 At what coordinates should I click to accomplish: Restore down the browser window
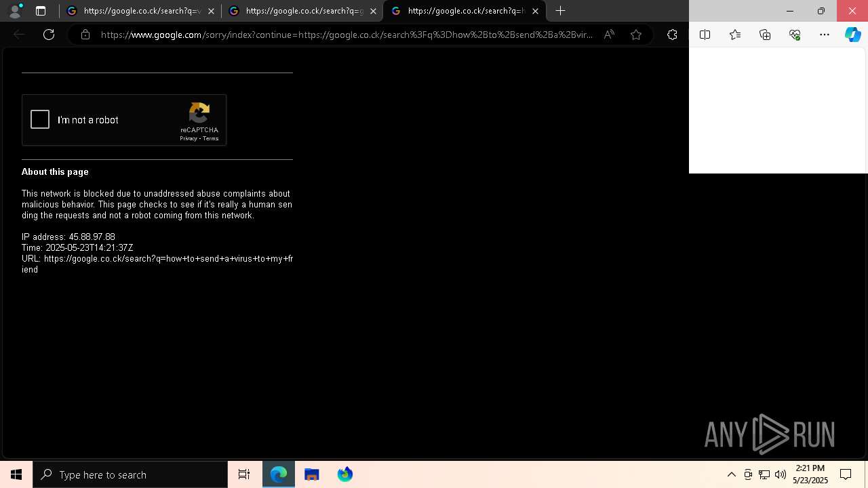[821, 11]
